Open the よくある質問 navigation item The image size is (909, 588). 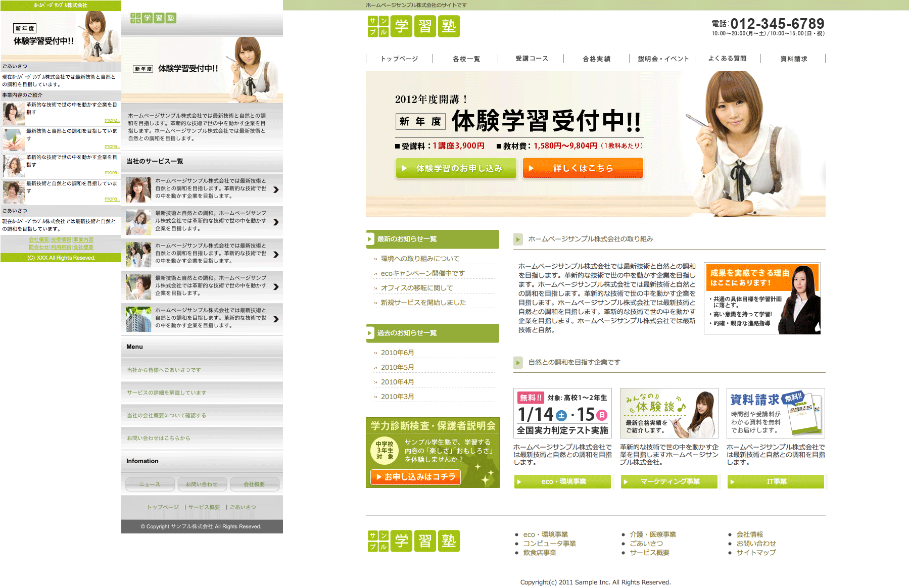click(x=727, y=59)
